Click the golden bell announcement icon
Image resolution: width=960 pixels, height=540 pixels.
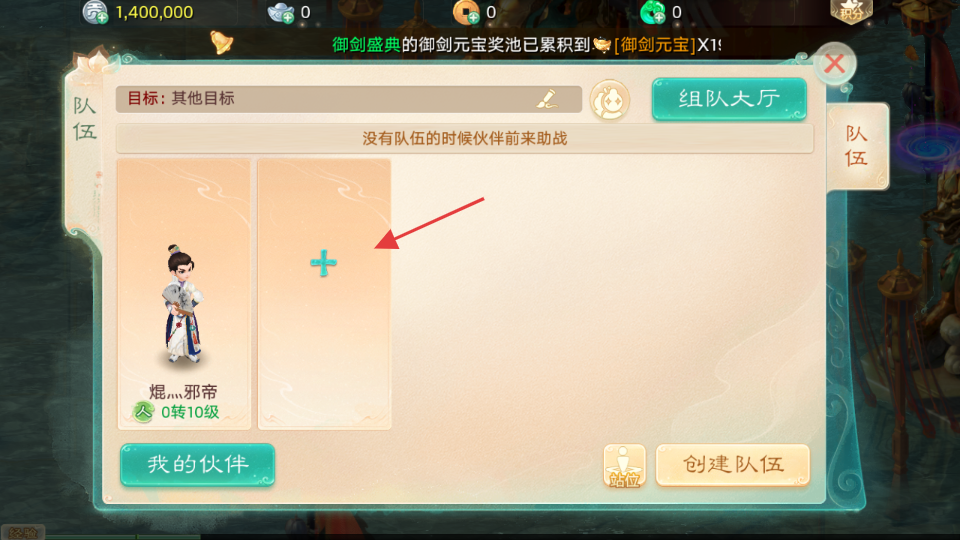tap(222, 42)
